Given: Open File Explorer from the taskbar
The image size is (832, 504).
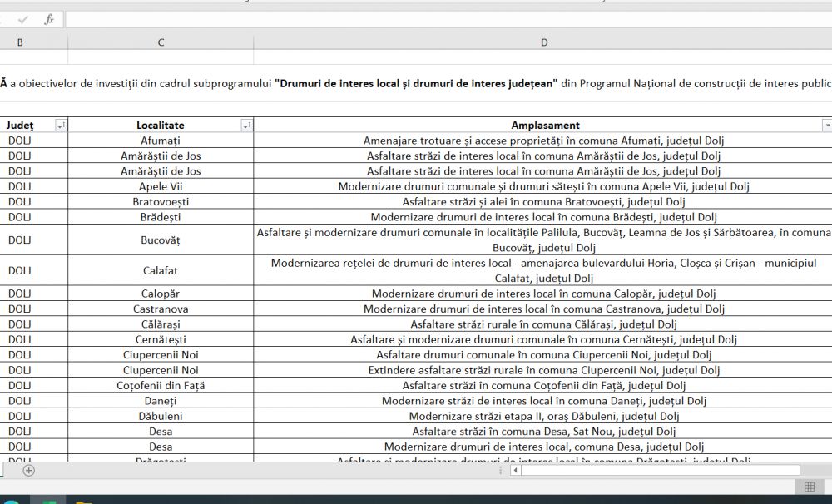Looking at the screenshot, I should point(83,501).
